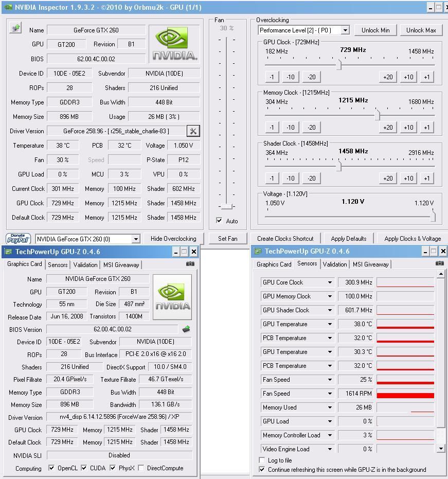
Task: Open the NVIDIA GeForce GTX 260 (0) GPU selector dropdown
Action: [x=136, y=239]
